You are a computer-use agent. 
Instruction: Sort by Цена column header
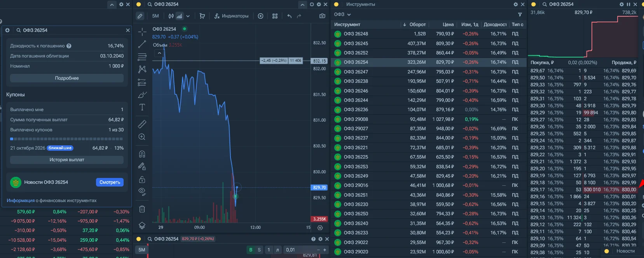pyautogui.click(x=448, y=24)
